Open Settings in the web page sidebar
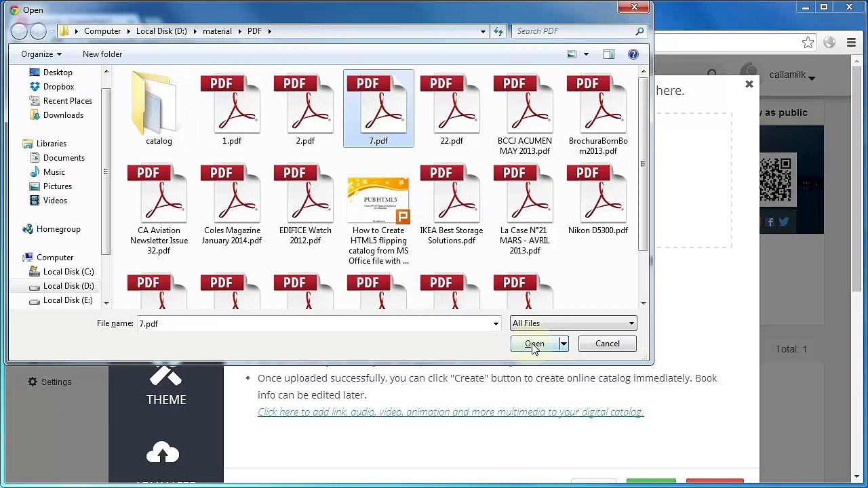 point(49,382)
